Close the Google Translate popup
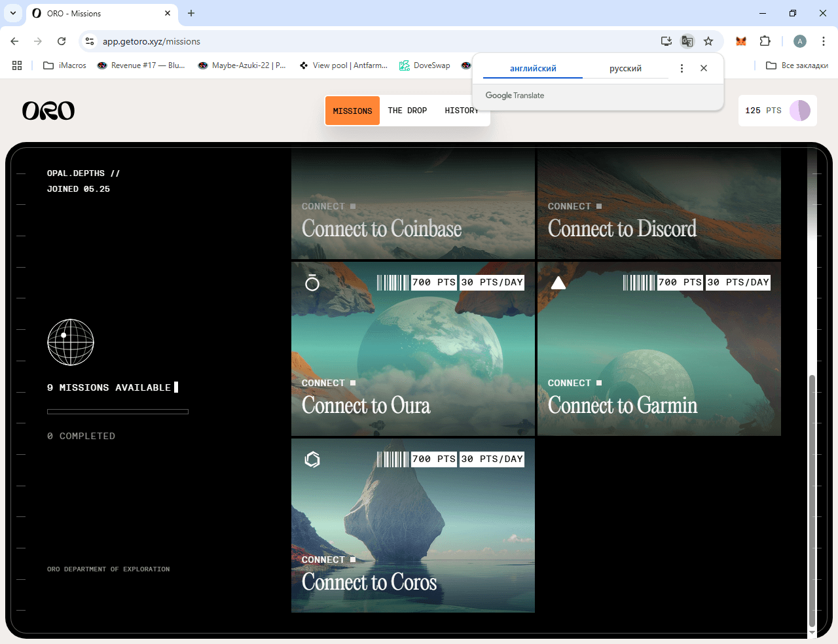 coord(704,68)
